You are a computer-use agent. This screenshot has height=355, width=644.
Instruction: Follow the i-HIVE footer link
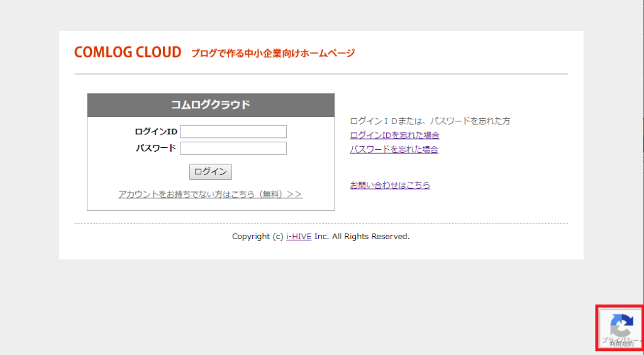[299, 237]
